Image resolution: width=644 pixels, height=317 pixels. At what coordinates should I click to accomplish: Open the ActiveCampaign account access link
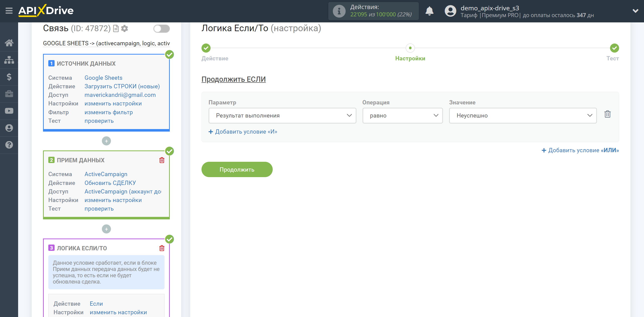click(x=123, y=191)
